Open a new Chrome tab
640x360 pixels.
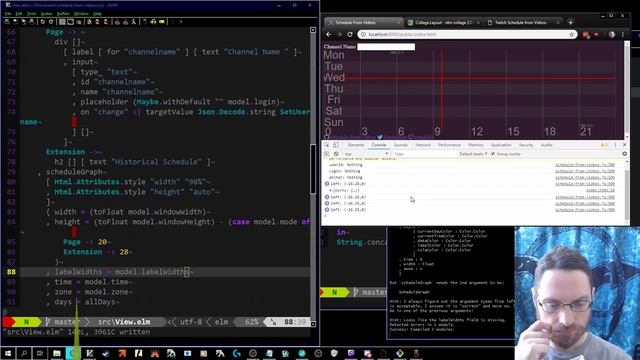pos(570,22)
